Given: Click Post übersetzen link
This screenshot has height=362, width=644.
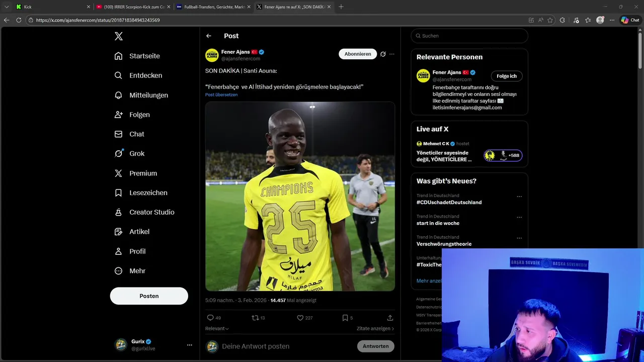Looking at the screenshot, I should pos(221,95).
